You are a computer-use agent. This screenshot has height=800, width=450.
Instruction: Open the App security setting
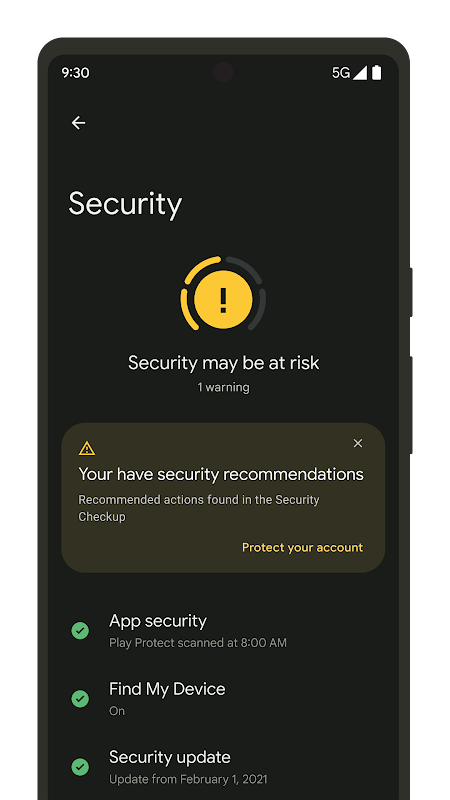point(223,631)
